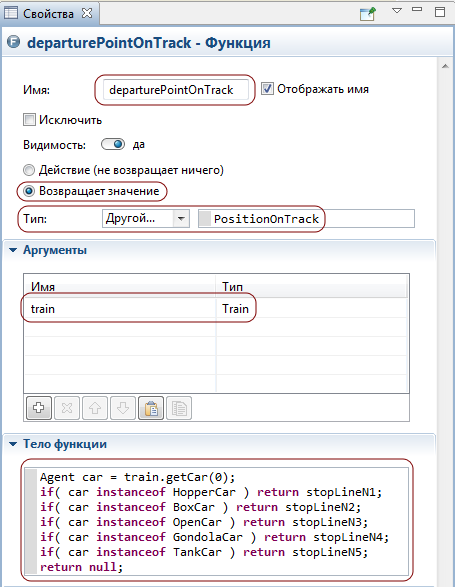Maximize the Свойства panel

pyautogui.click(x=440, y=12)
